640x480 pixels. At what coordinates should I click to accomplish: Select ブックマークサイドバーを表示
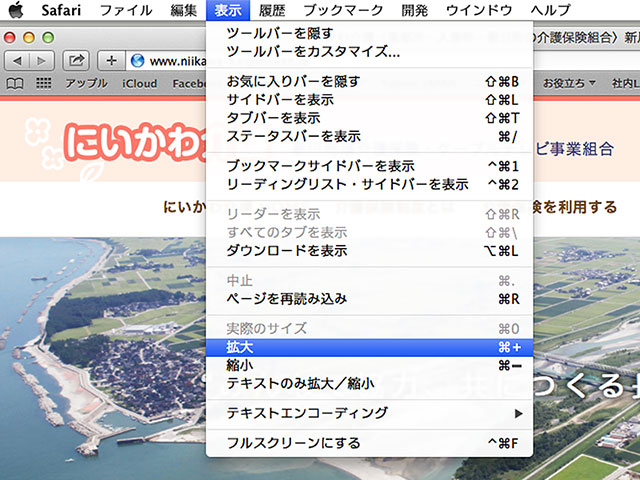pyautogui.click(x=369, y=166)
